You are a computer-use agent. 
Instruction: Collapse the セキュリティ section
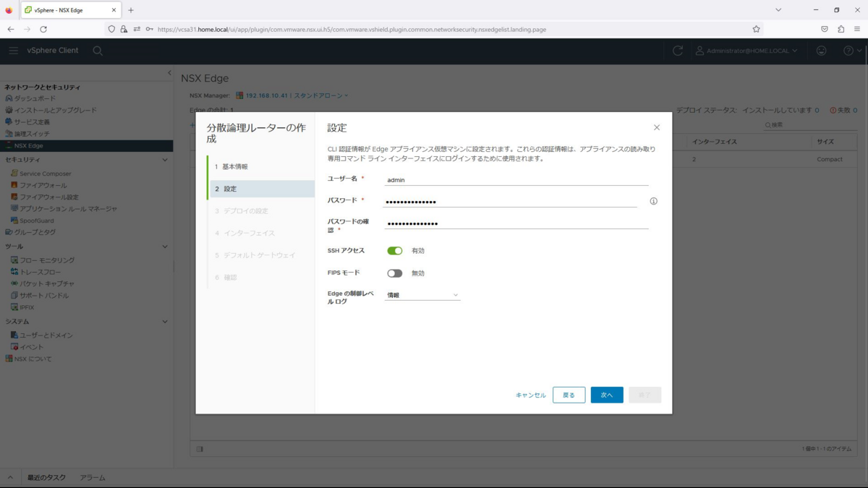(165, 160)
